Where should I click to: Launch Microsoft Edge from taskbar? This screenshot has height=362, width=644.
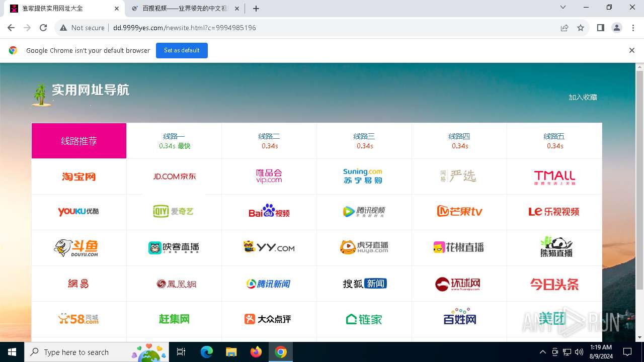pyautogui.click(x=207, y=352)
